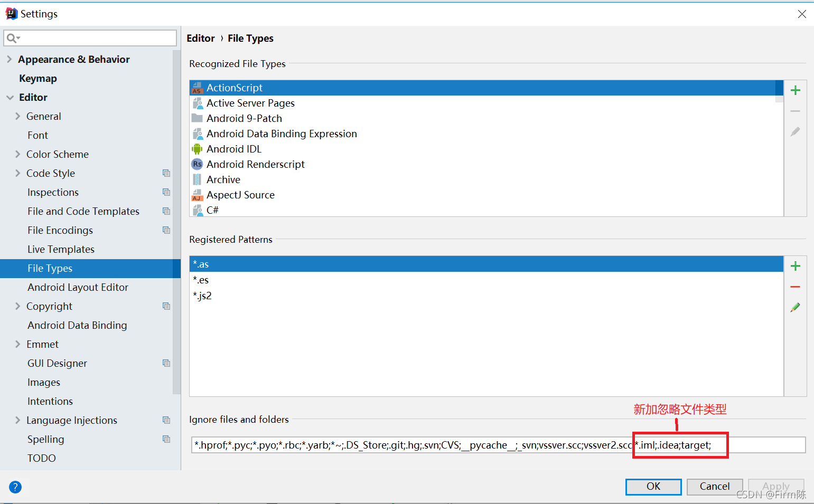Dismiss the dialog with Cancel
Screen dimensions: 814x504
pos(715,487)
